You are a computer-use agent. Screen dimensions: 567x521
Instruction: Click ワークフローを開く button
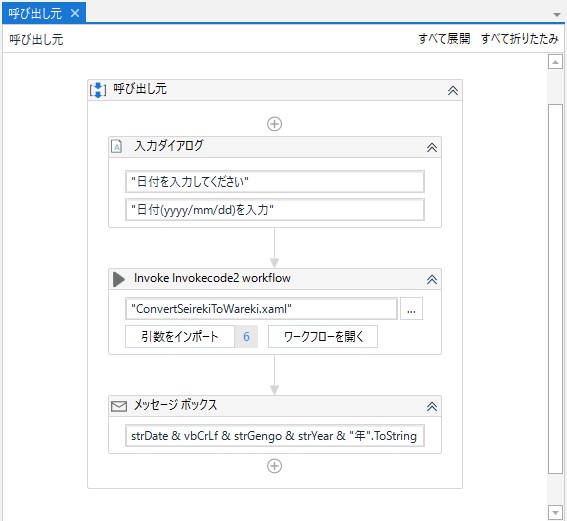pyautogui.click(x=323, y=337)
